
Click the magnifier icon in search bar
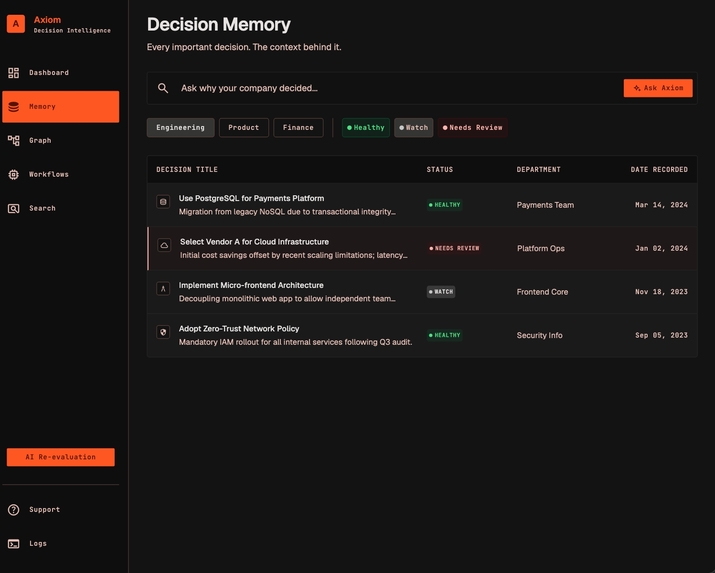click(x=163, y=88)
